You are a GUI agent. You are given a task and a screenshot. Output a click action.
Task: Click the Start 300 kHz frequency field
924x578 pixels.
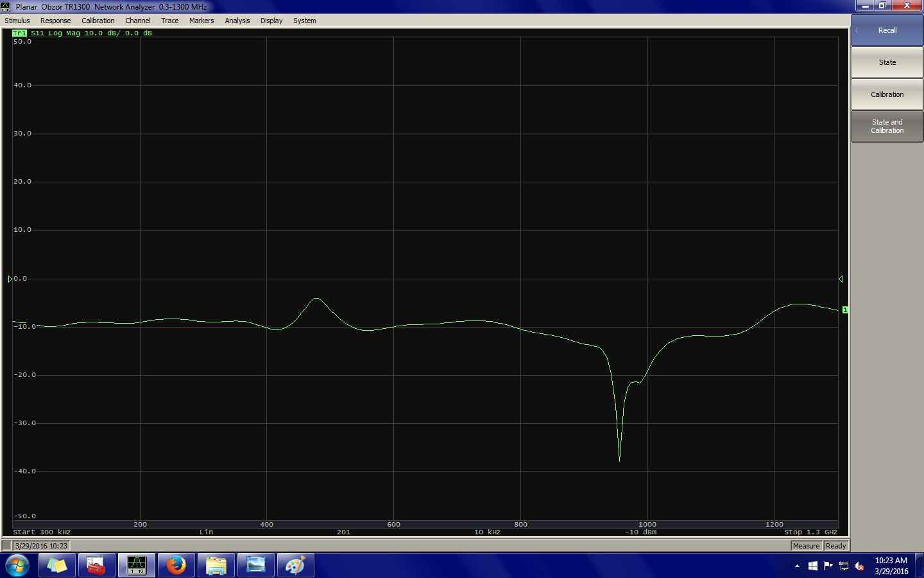[x=42, y=532]
